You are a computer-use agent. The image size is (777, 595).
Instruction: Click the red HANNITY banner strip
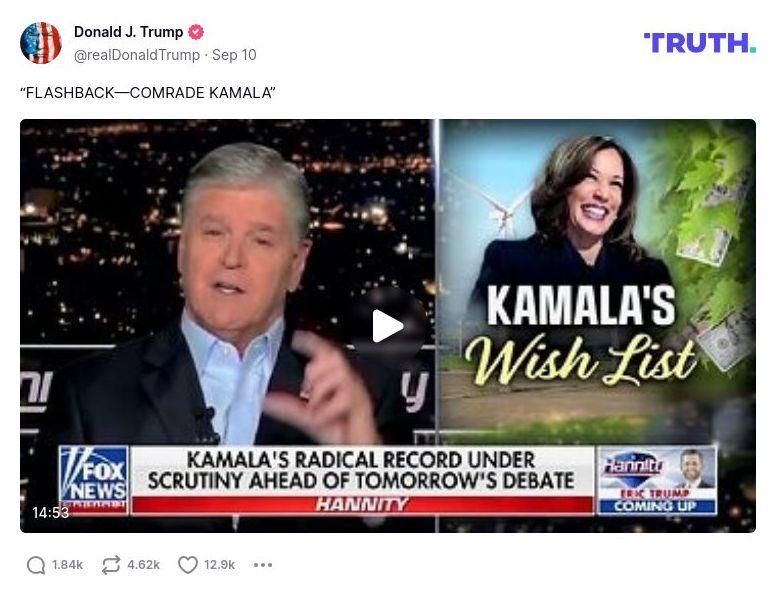(362, 504)
